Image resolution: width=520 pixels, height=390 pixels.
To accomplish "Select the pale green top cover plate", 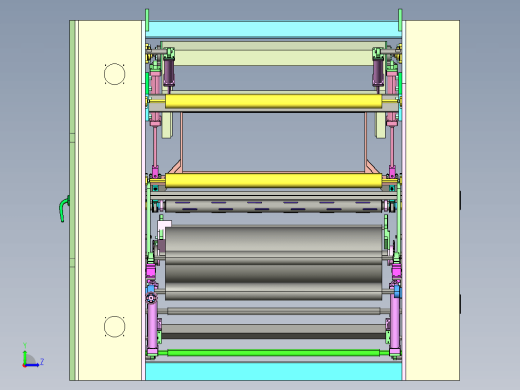I will [274, 53].
